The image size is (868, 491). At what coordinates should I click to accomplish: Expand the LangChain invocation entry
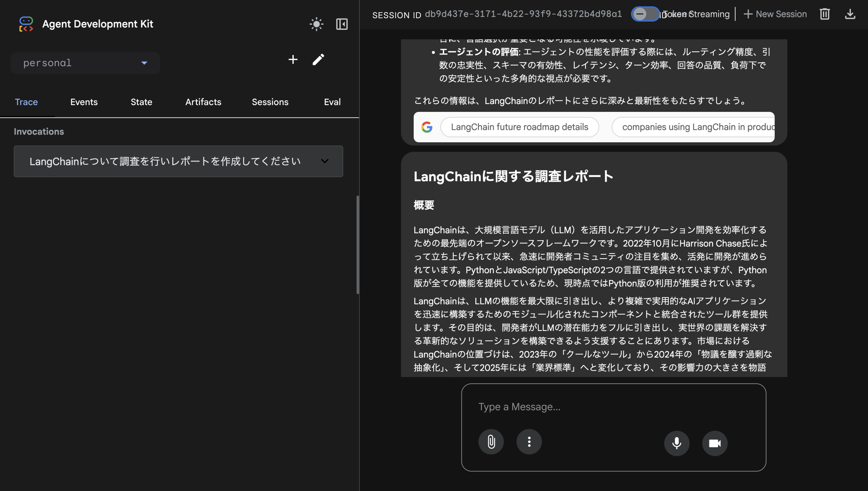click(324, 161)
